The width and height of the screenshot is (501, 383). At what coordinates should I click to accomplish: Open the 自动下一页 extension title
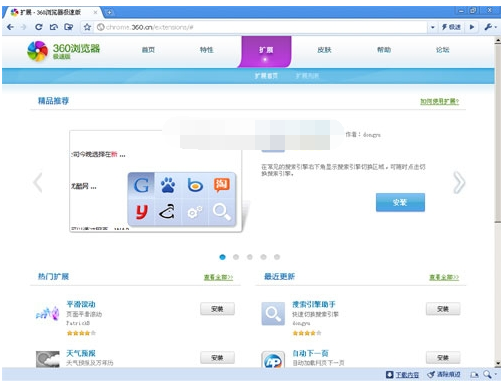pyautogui.click(x=310, y=353)
